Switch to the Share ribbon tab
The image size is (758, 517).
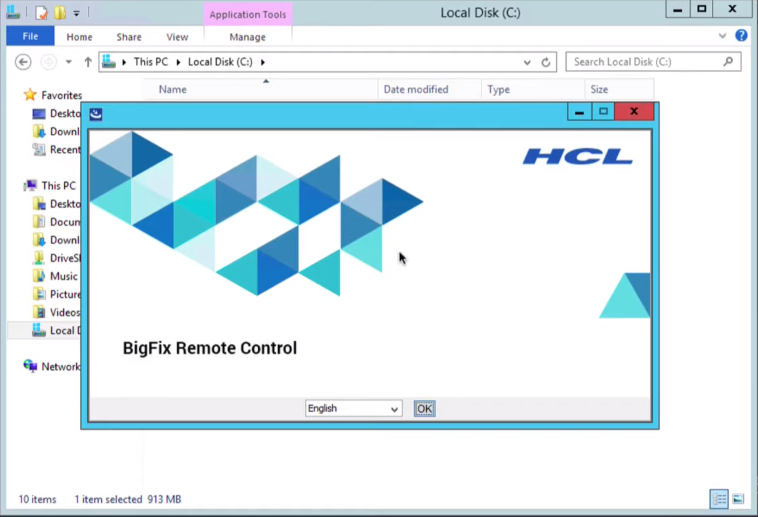(x=129, y=37)
